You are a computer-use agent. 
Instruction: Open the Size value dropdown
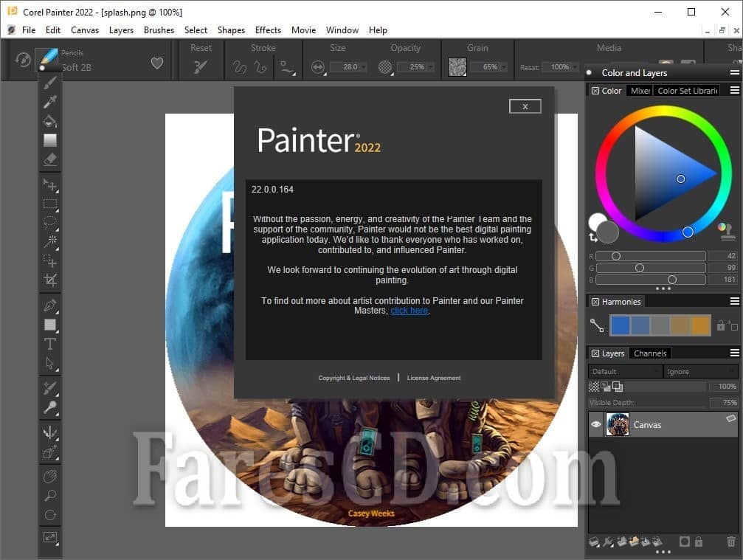tap(364, 67)
